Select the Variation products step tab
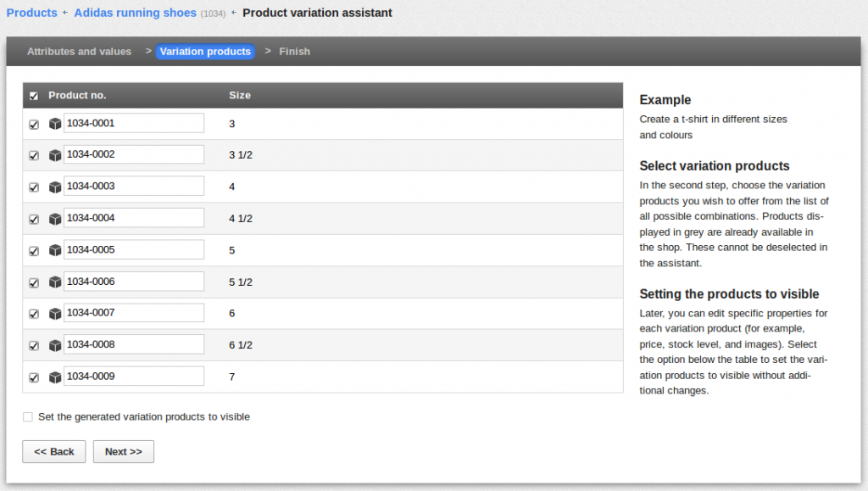868x491 pixels. click(205, 52)
